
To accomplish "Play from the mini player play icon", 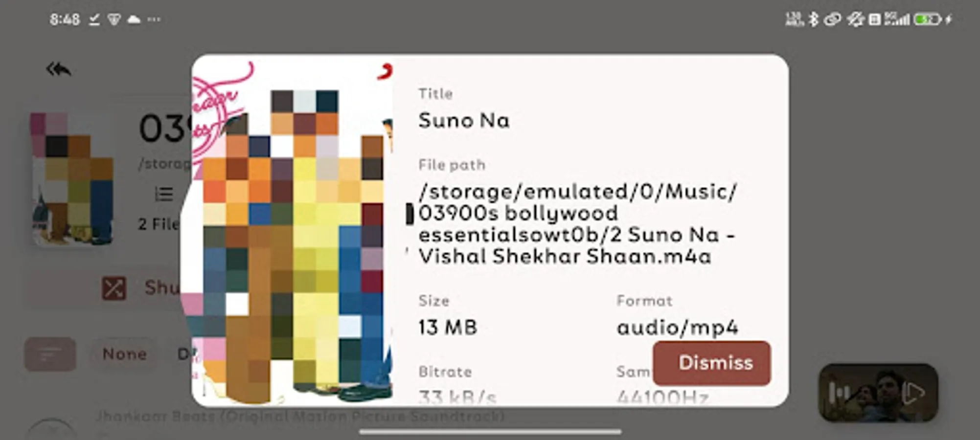I will point(913,393).
